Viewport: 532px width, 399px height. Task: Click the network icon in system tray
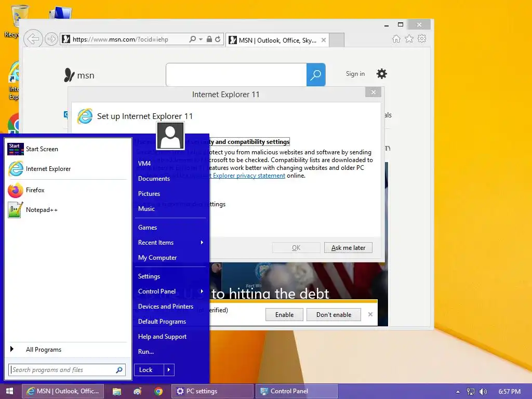click(x=471, y=392)
